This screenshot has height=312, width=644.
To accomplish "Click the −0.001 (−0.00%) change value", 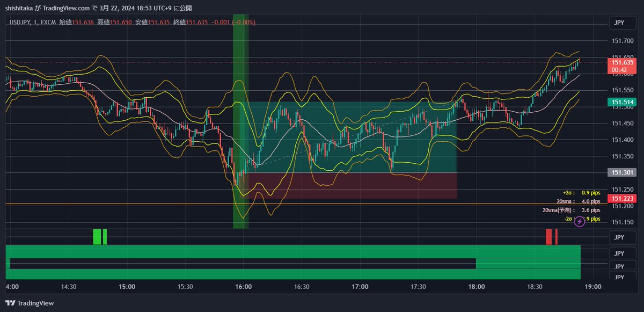I will click(233, 22).
